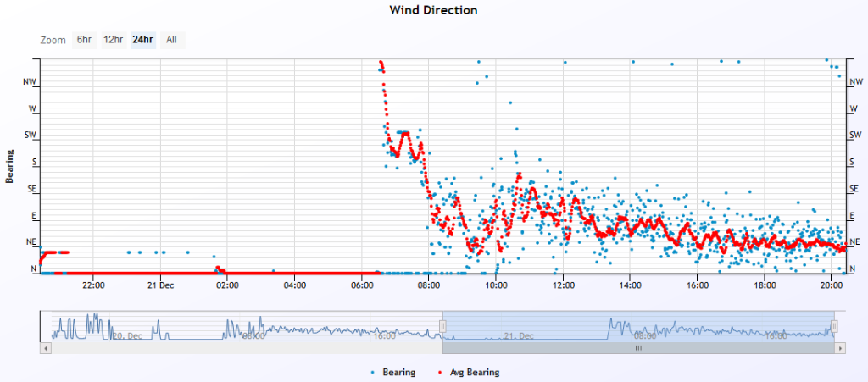Click the 10:00 x-axis label
The height and width of the screenshot is (382, 868).
point(495,285)
